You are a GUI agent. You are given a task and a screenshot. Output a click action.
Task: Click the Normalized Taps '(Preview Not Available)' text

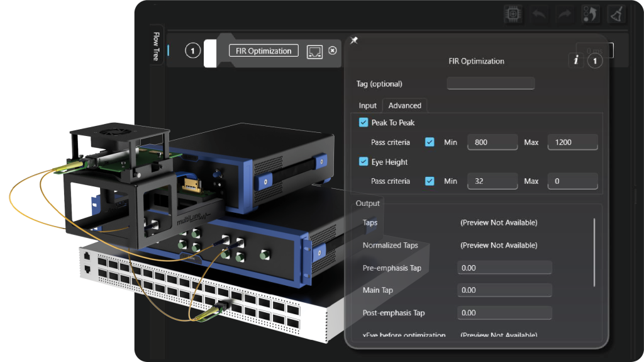(499, 245)
